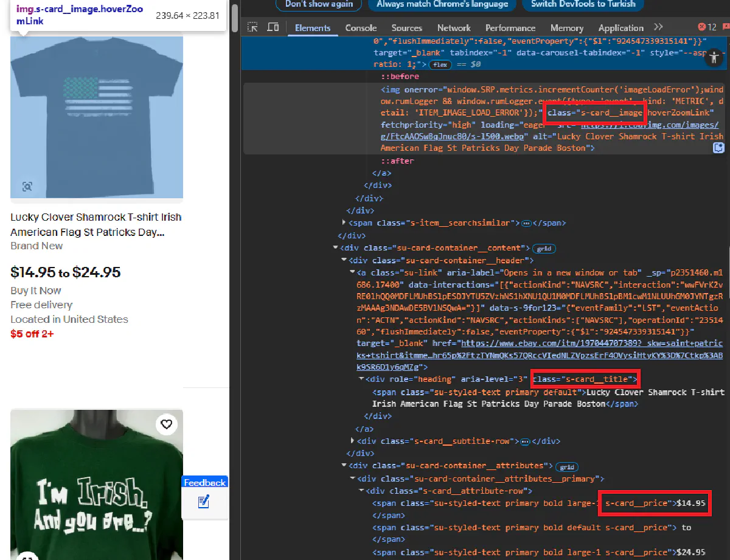This screenshot has width=730, height=560.
Task: Click the icon at the img row's right edge
Action: (718, 148)
